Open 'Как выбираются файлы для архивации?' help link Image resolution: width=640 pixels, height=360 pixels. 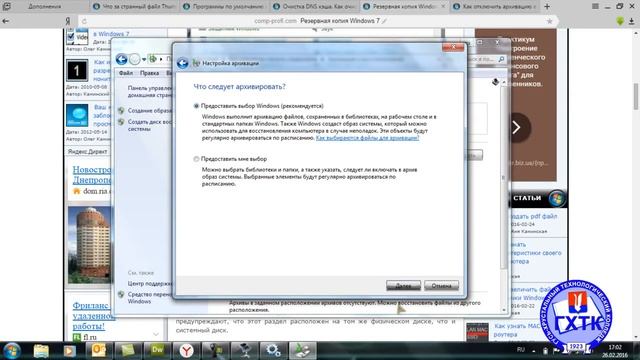tap(367, 138)
